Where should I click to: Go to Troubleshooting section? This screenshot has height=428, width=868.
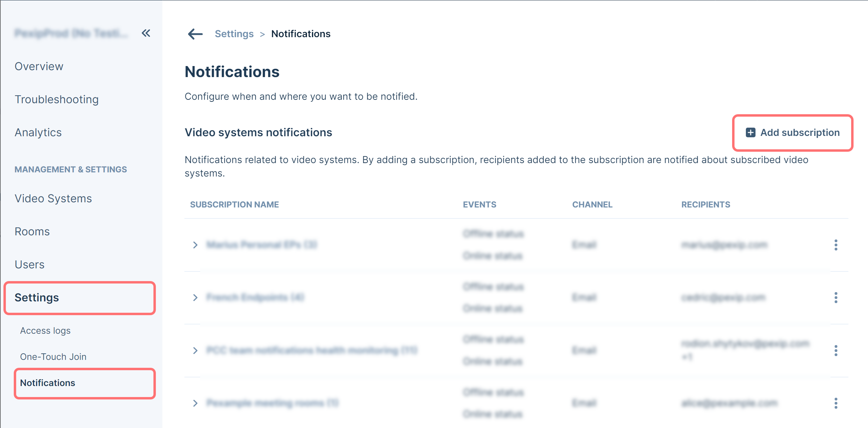point(56,99)
